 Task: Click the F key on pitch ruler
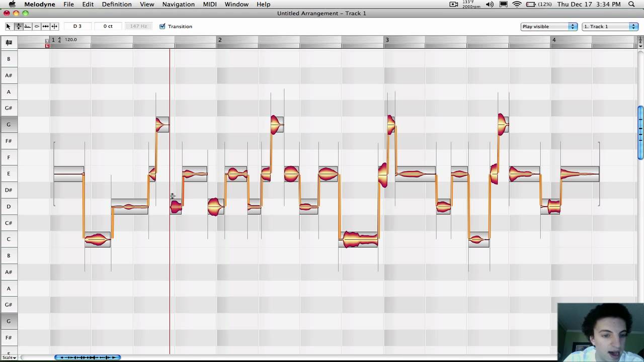tap(9, 157)
